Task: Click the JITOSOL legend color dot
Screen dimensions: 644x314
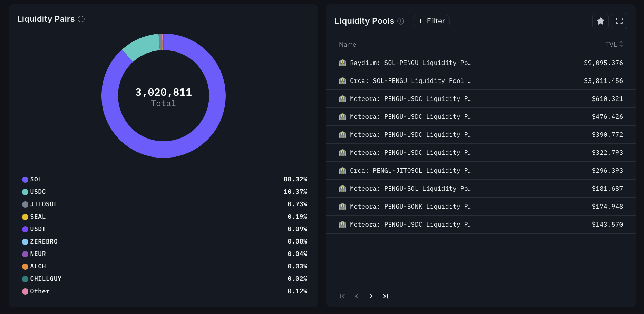Action: (x=25, y=204)
